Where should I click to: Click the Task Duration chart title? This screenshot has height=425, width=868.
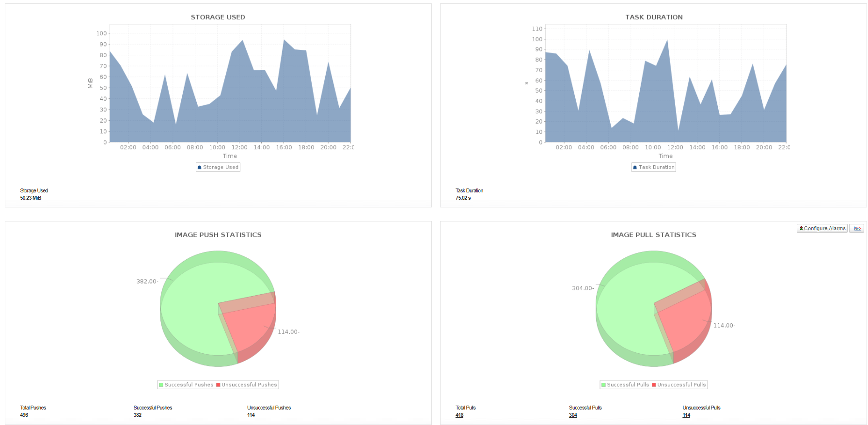[654, 17]
